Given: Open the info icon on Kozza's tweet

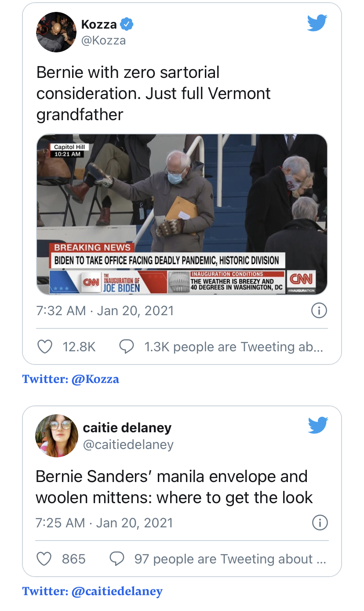Looking at the screenshot, I should coord(319,311).
